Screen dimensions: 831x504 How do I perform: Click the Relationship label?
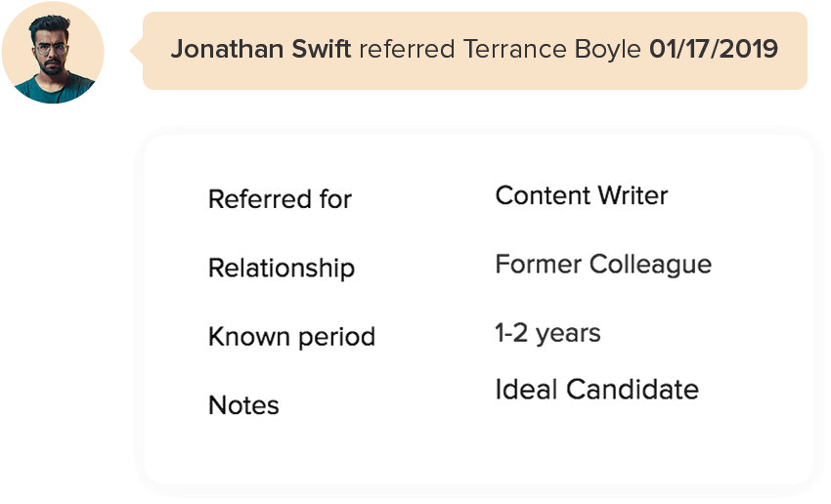(282, 269)
